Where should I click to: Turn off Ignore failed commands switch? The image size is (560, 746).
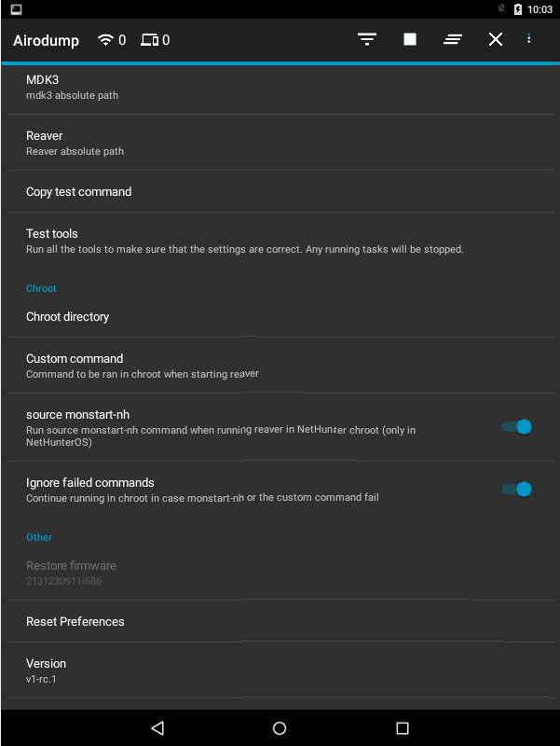pos(517,490)
